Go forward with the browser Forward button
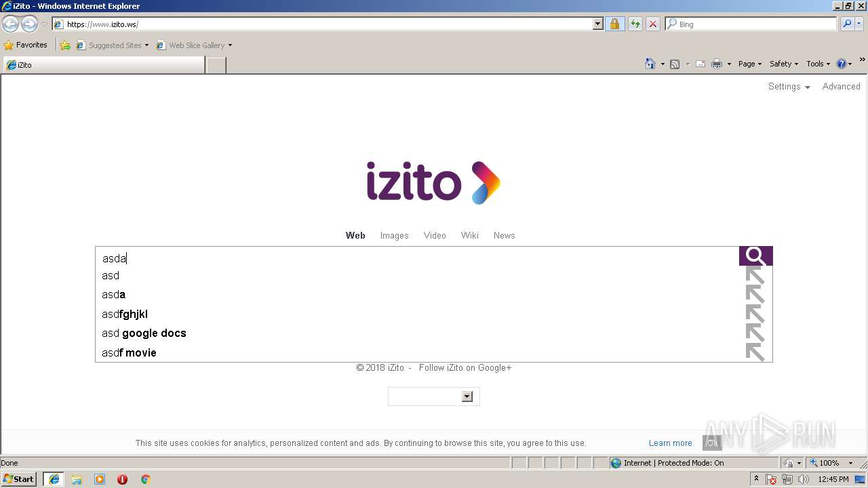Screen dimensions: 868x488 (x=29, y=24)
